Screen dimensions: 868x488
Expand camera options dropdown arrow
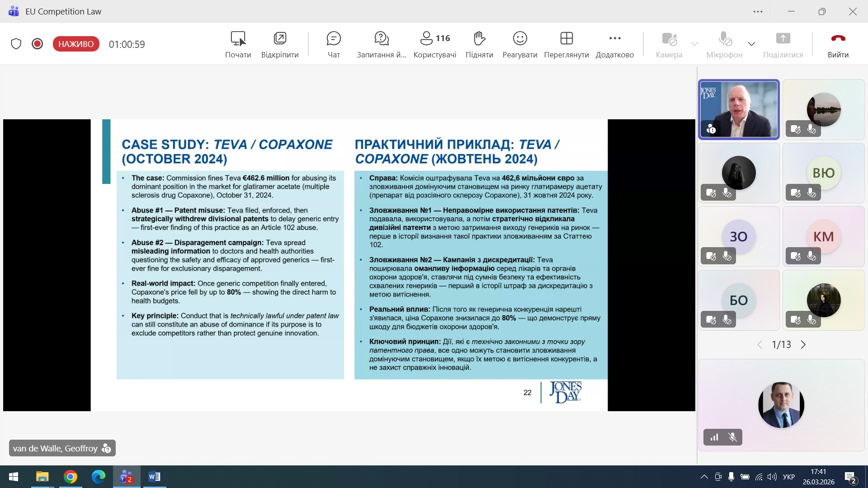point(694,44)
